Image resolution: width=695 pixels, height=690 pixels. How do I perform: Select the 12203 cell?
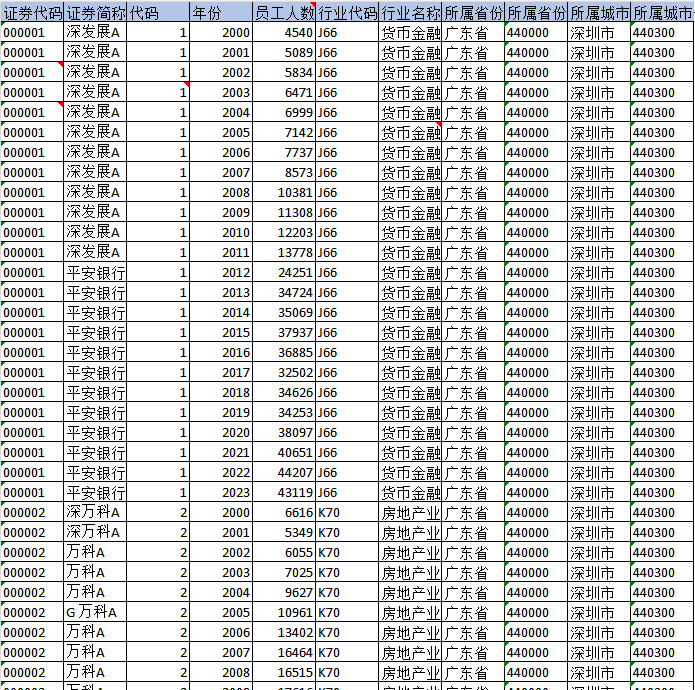pos(284,232)
